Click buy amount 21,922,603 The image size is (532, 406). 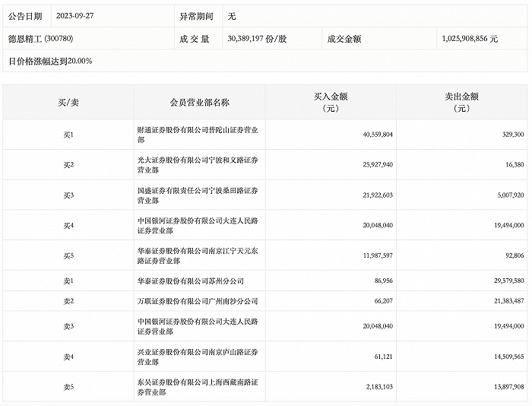coord(378,195)
